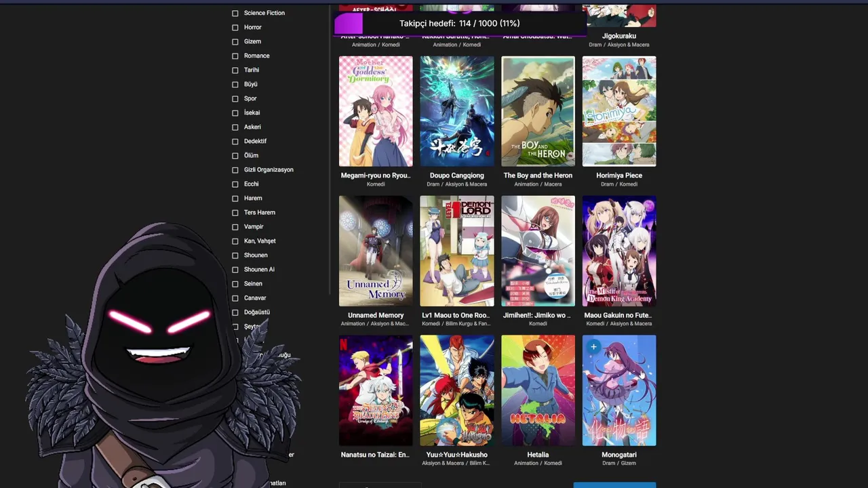Enable the Kan, Vahşet checkbox
This screenshot has height=488, width=868.
pyautogui.click(x=235, y=241)
